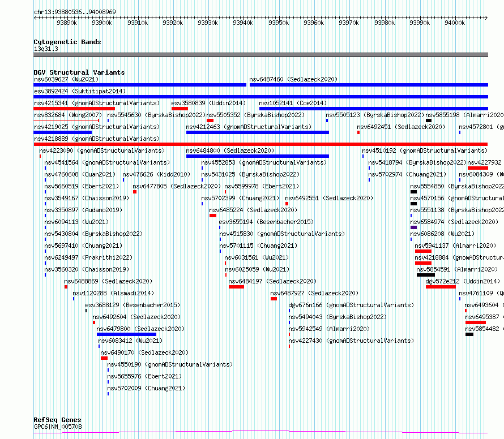Click nsv5430804 (ByrskaBishop2022) label
Image resolution: width=504 pixels, height=439 pixels.
(93, 234)
